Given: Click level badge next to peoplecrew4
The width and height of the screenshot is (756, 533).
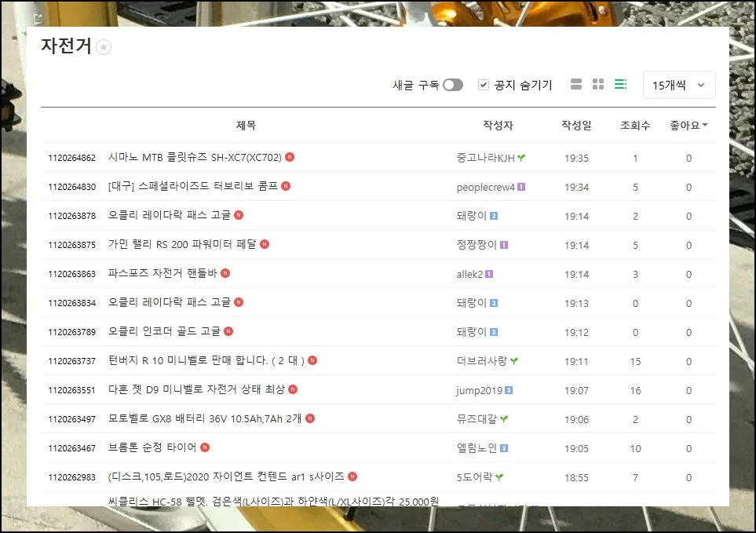Looking at the screenshot, I should click(x=521, y=187).
